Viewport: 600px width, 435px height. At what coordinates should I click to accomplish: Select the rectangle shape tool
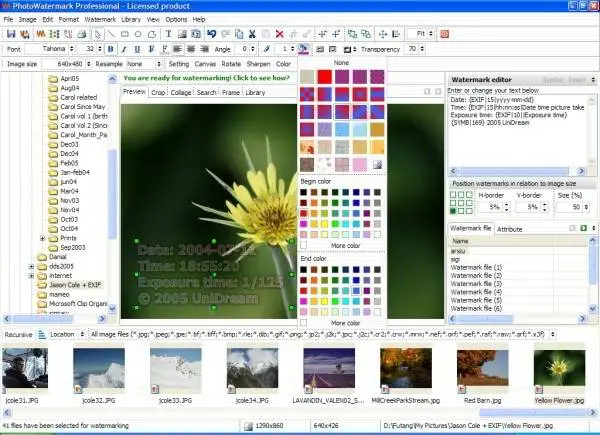[x=124, y=34]
